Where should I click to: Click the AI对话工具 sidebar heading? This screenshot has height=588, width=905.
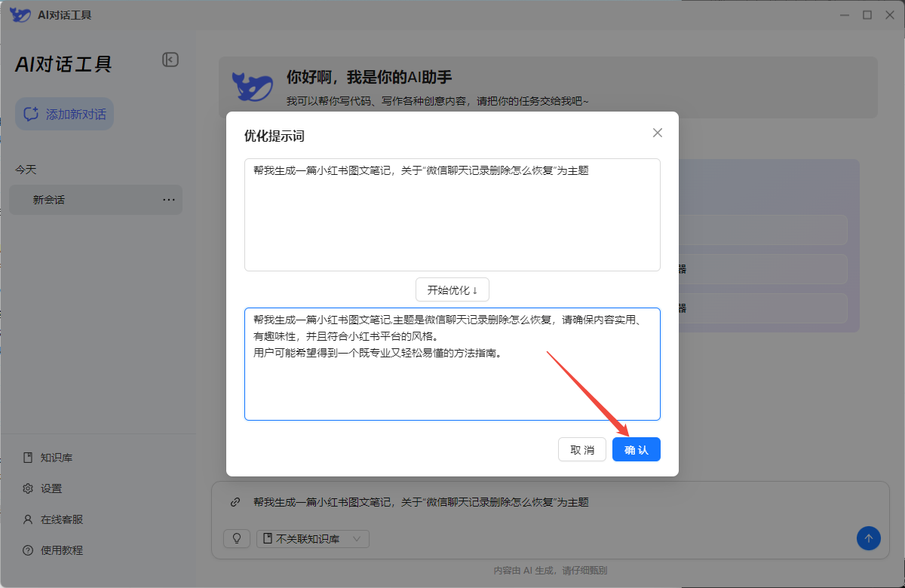[x=63, y=64]
